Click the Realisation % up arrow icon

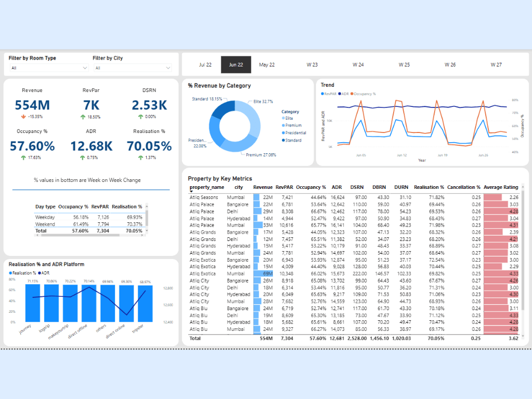[140, 157]
